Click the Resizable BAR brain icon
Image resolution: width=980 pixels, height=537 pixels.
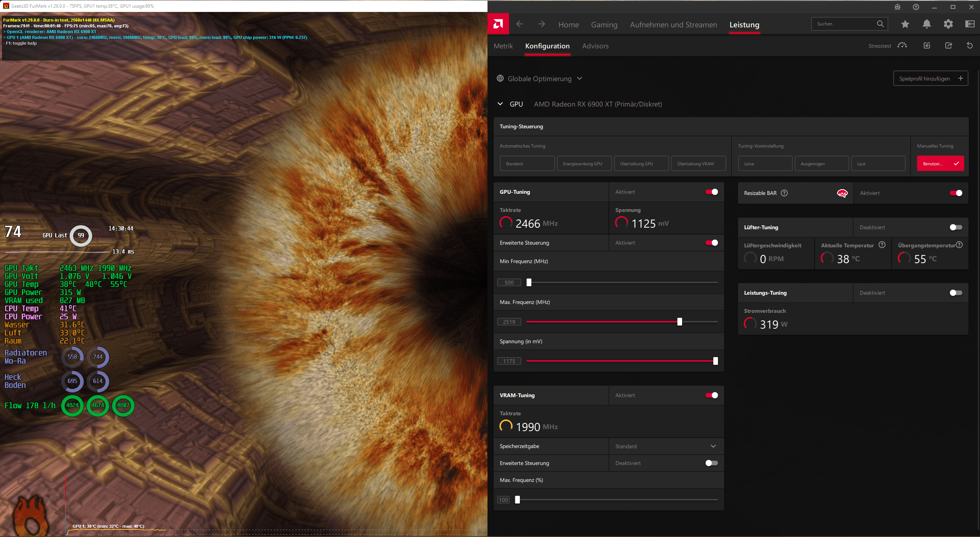(842, 193)
